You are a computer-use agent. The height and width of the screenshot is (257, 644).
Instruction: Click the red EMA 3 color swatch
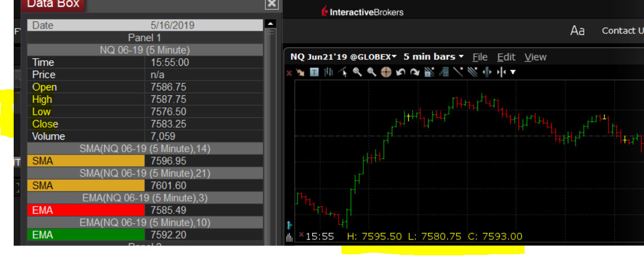point(86,210)
